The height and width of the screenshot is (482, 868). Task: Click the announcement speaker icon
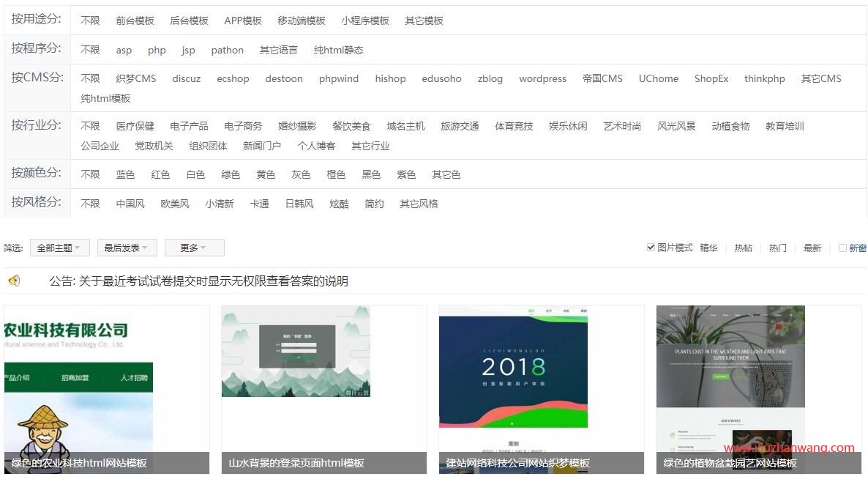(14, 281)
